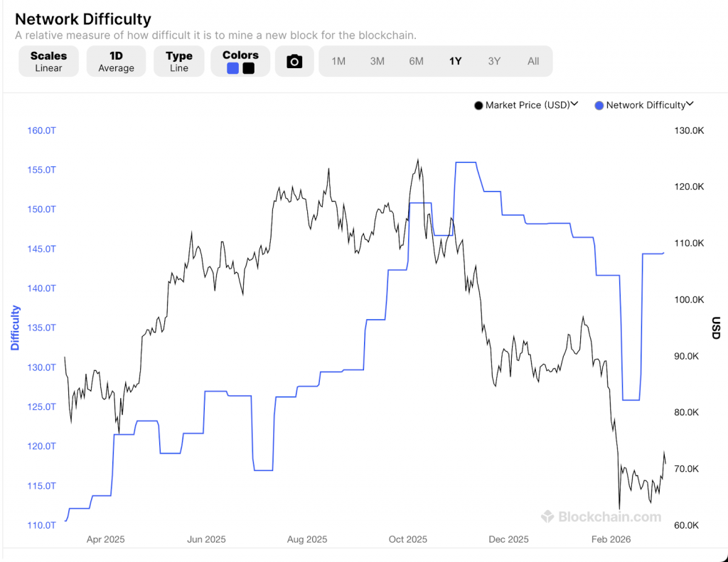Show the All time range

pos(533,61)
